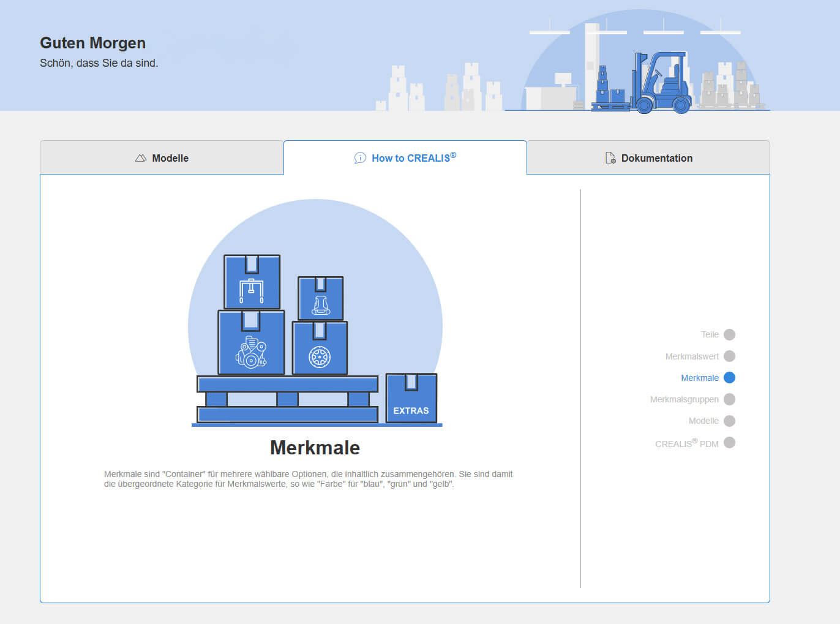Go to the Teile section link

click(x=710, y=334)
